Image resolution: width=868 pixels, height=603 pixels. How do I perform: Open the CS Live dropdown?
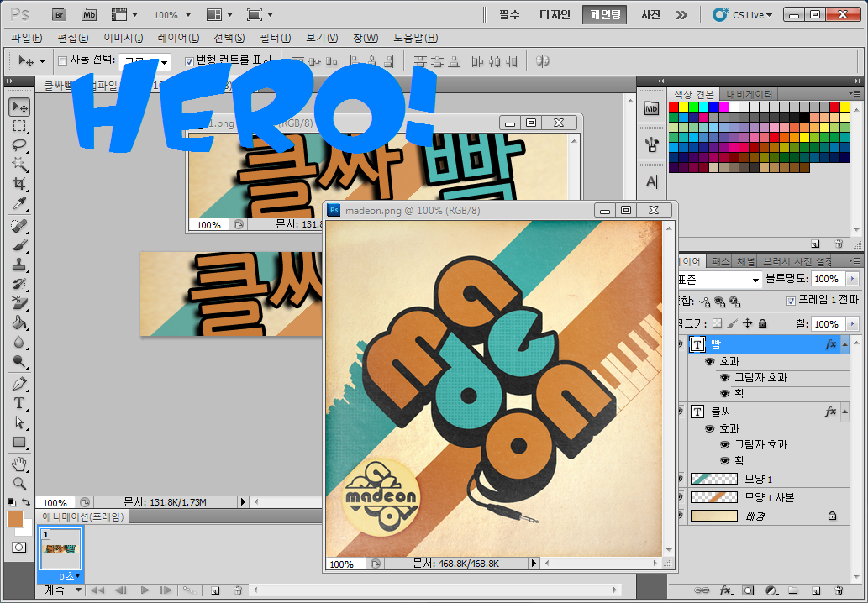click(743, 15)
